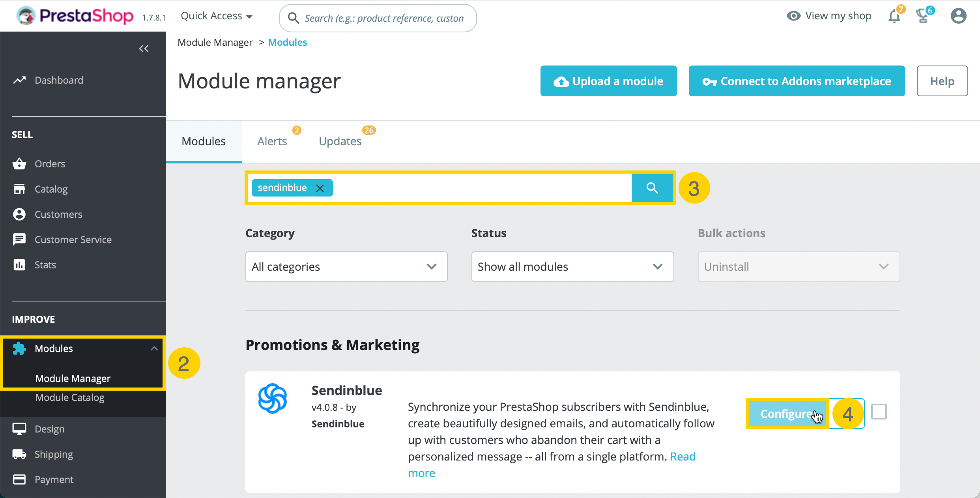Open the Bulk actions Uninstall dropdown
Viewport: 980px width, 498px height.
pyautogui.click(x=798, y=266)
